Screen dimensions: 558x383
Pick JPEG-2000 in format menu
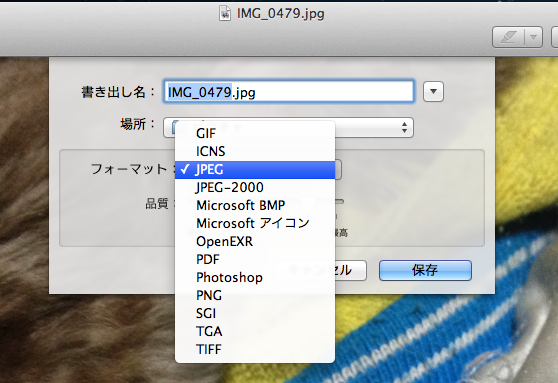(255, 187)
